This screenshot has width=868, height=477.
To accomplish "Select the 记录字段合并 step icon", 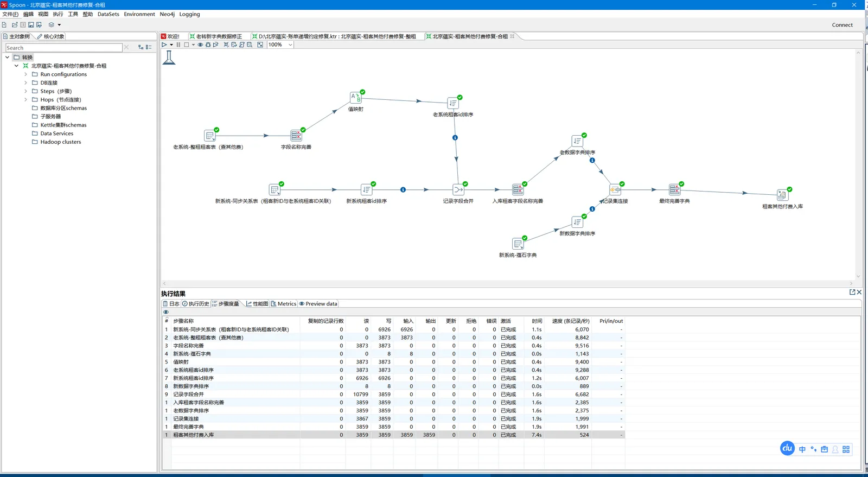I will pyautogui.click(x=458, y=190).
